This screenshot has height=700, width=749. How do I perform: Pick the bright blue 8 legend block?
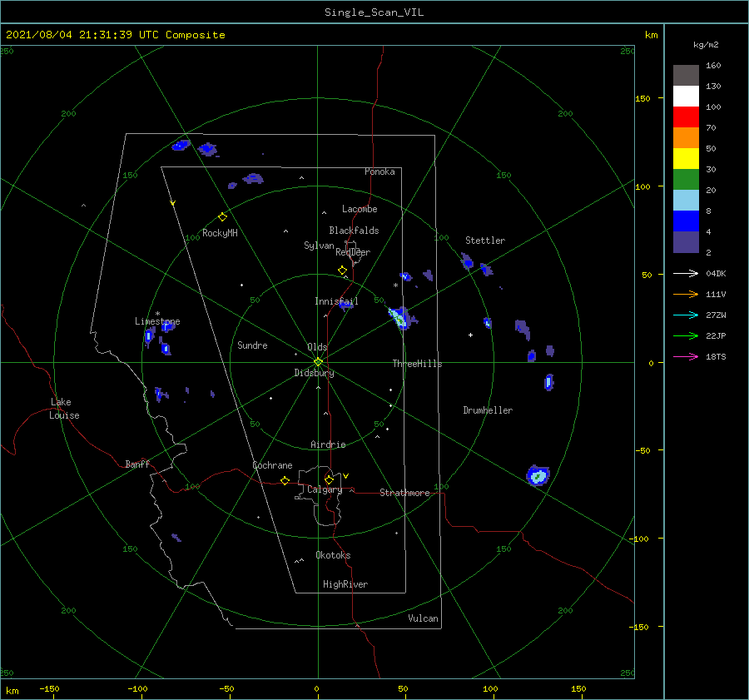click(686, 221)
